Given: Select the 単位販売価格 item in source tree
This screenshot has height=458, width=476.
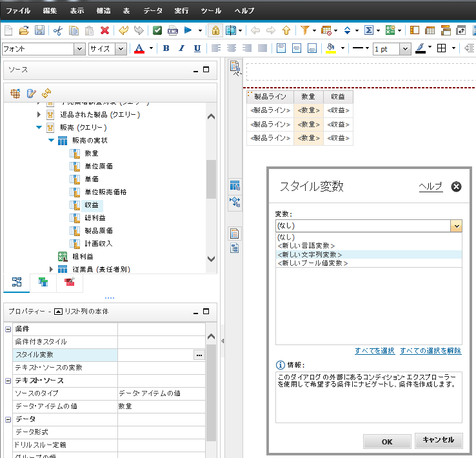Looking at the screenshot, I should (x=106, y=192).
